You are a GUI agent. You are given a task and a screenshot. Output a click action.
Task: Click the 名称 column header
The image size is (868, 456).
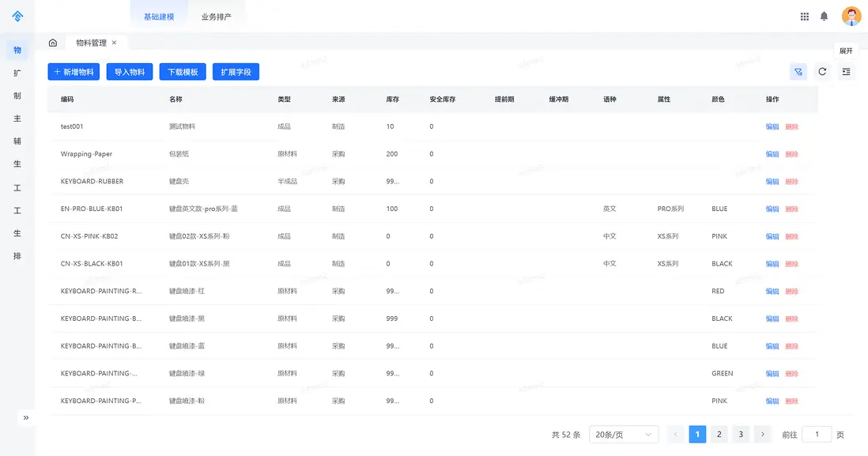coord(175,99)
